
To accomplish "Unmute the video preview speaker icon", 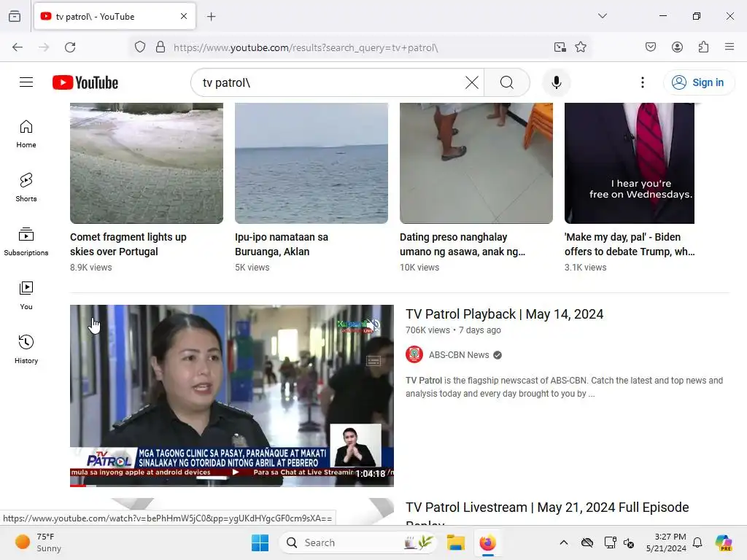I will pos(373,325).
